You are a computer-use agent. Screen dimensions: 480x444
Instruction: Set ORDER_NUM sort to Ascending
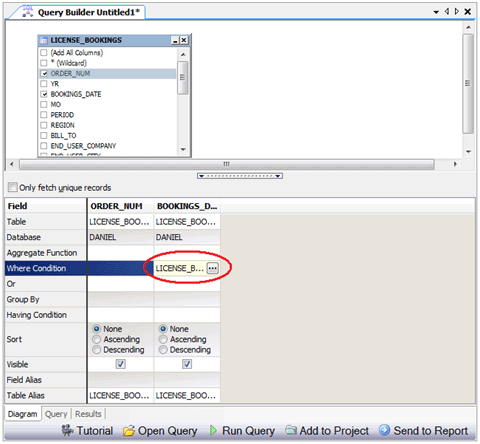97,339
